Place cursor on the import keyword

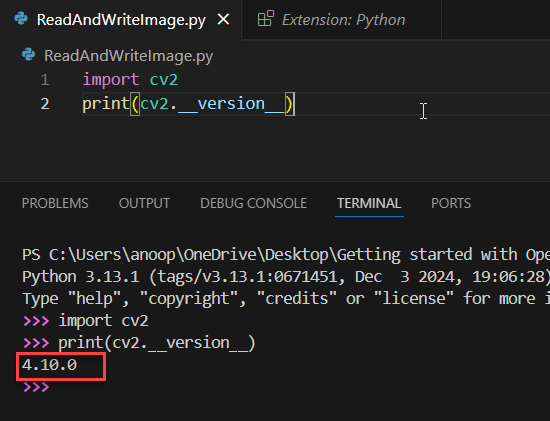pyautogui.click(x=110, y=80)
